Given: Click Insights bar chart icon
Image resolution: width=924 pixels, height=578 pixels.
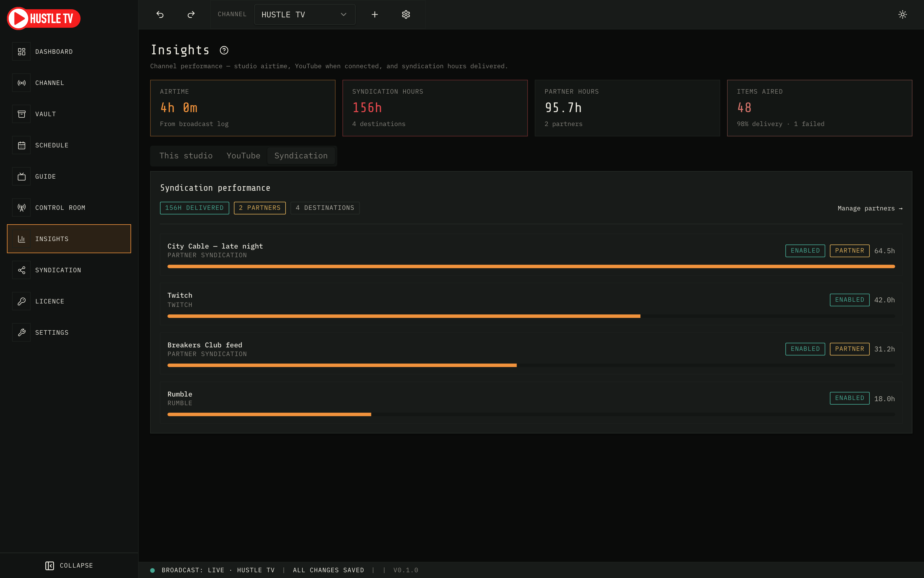Looking at the screenshot, I should [x=21, y=239].
